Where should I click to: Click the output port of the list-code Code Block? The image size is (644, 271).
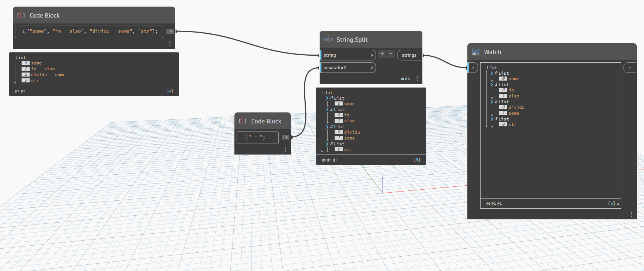[170, 31]
